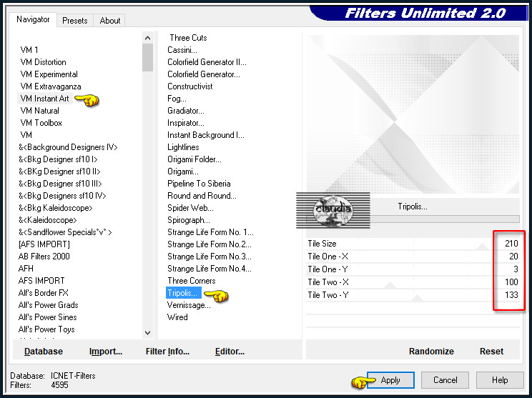Switch to the Navigator tab
The height and width of the screenshot is (398, 532).
click(33, 19)
